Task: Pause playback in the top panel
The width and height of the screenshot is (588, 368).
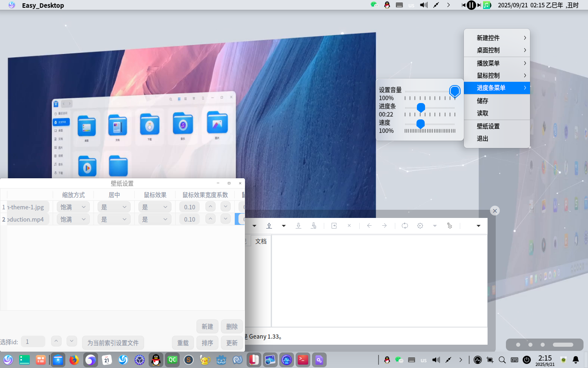Action: 471,5
